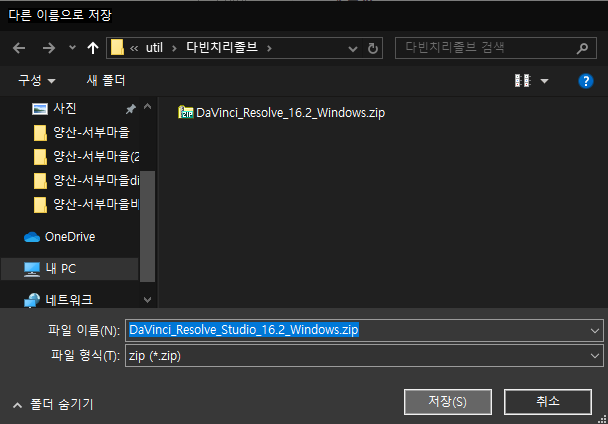Click the folder icon in address bar
This screenshot has width=608, height=424.
pyautogui.click(x=117, y=48)
